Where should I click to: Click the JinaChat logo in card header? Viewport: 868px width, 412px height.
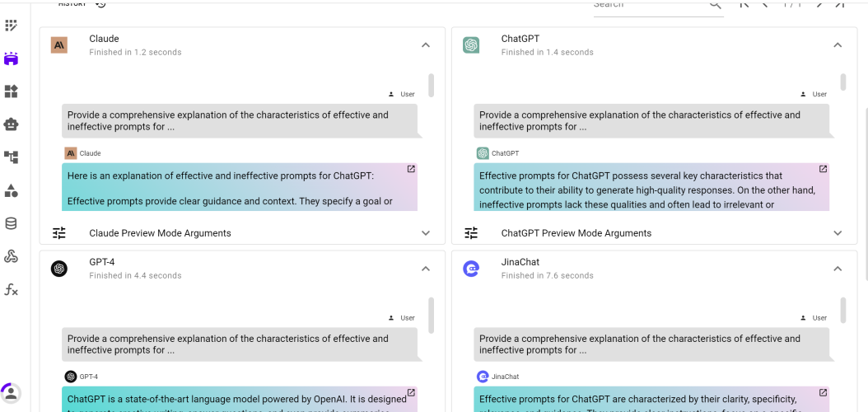[471, 269]
